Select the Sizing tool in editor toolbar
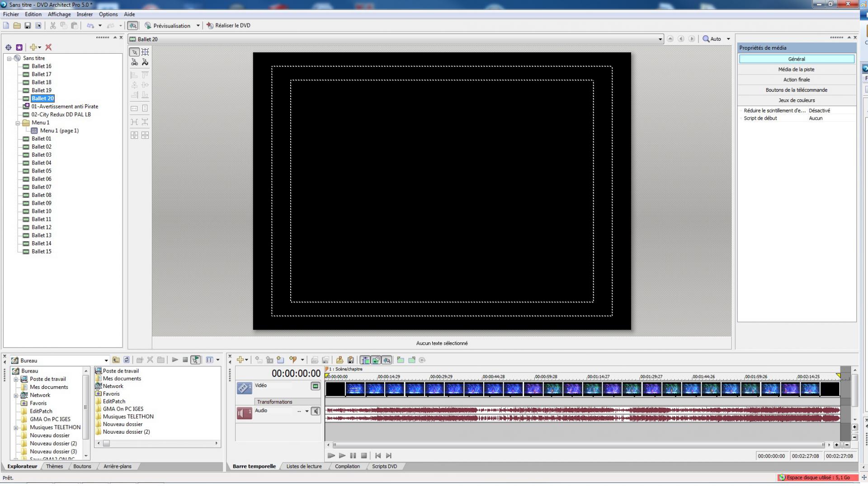The image size is (868, 486). point(145,52)
